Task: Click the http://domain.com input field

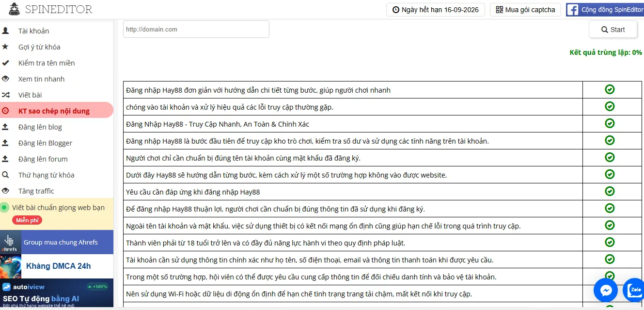Action: [196, 29]
